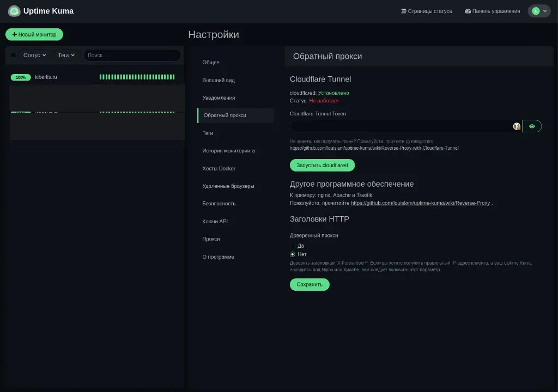Open the Безопасность settings section
The image size is (558, 392).
pyautogui.click(x=235, y=204)
